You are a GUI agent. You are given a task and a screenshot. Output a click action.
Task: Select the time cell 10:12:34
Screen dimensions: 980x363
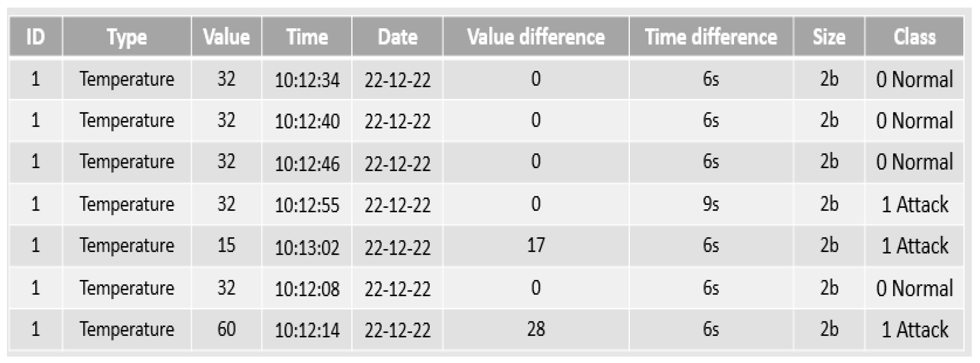click(x=307, y=80)
